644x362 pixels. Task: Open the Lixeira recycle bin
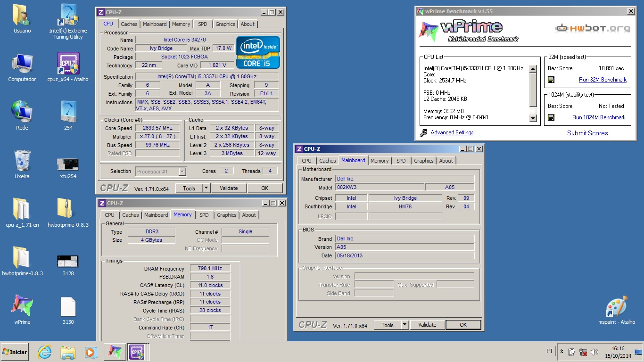click(x=22, y=165)
